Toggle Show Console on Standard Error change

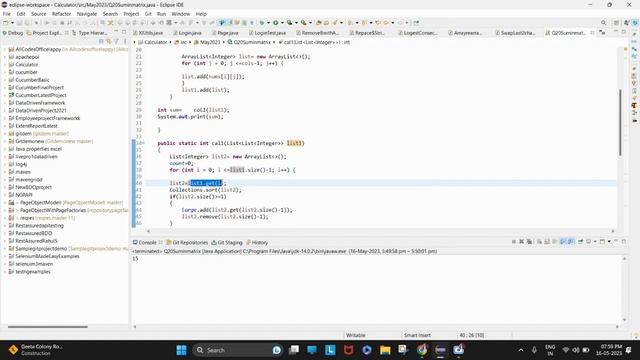click(571, 242)
